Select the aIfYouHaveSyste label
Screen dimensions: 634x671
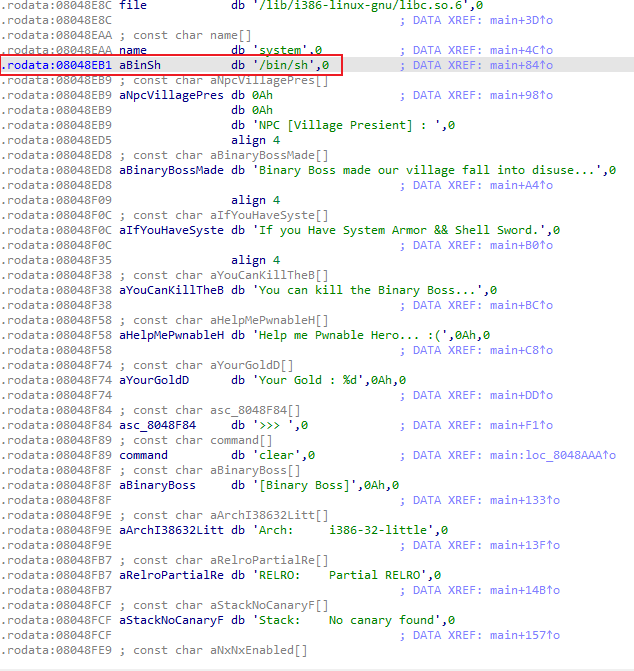tap(171, 230)
